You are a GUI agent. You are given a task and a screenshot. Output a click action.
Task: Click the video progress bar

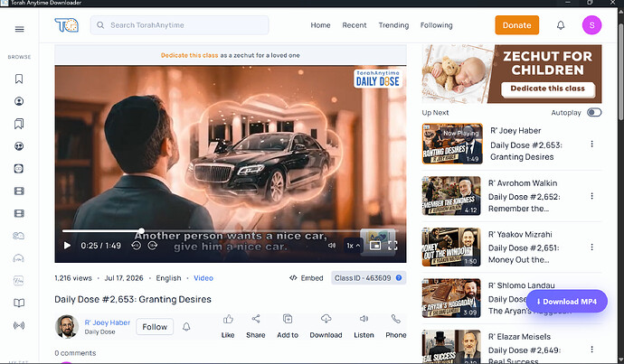[x=230, y=230]
